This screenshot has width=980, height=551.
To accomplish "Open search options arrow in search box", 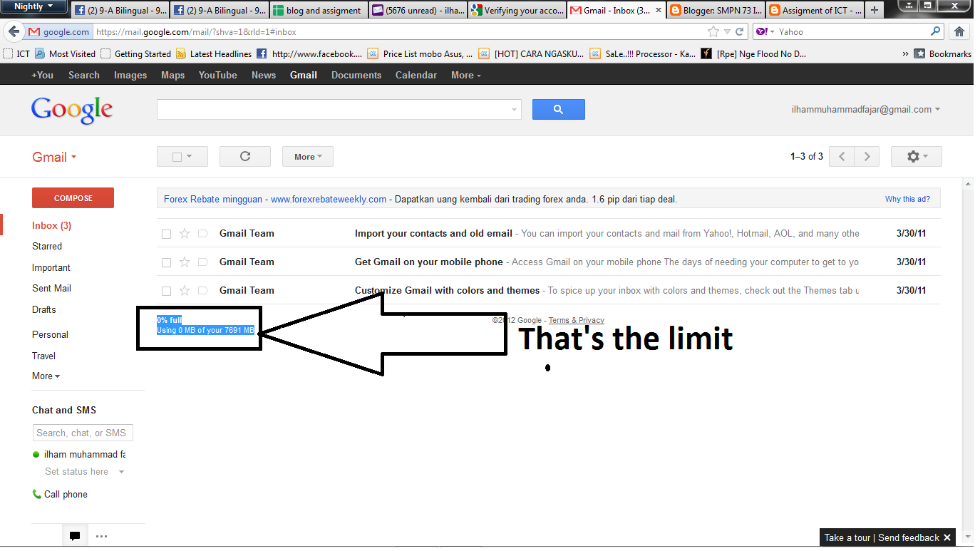I will (515, 110).
